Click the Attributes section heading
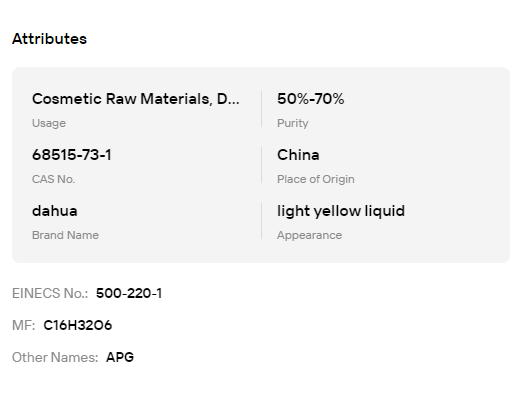This screenshot has height=393, width=528. 50,39
